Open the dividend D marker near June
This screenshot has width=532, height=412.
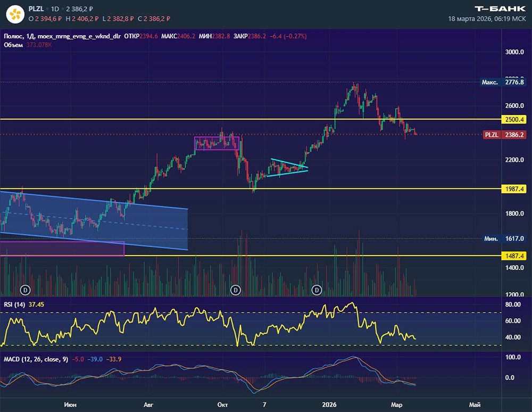[26, 290]
